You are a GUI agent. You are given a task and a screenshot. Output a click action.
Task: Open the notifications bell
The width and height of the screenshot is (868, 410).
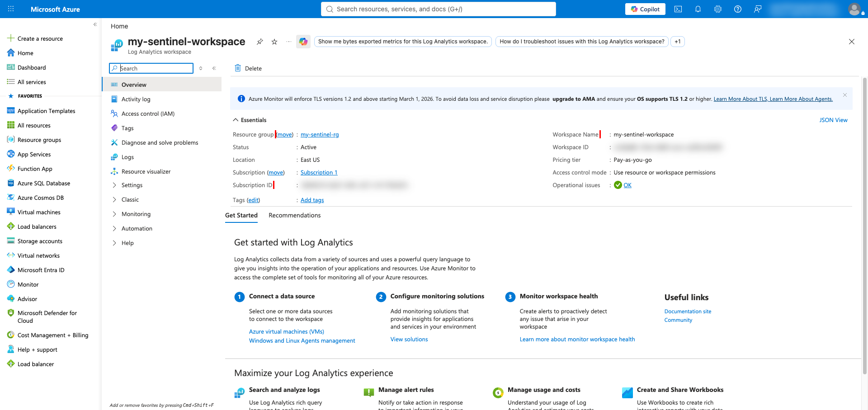[x=698, y=9]
